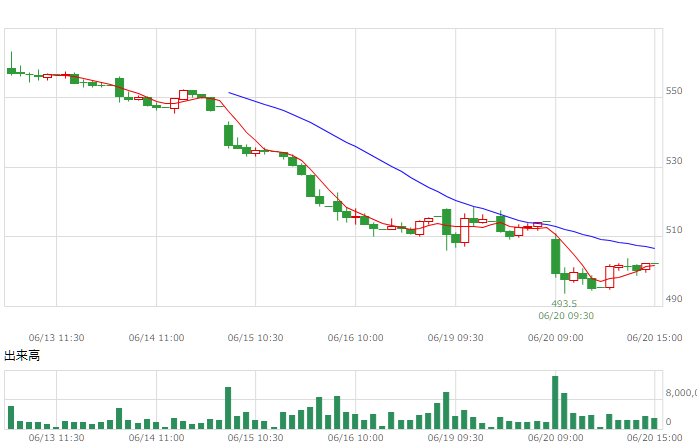Select the 493.5 low price annotation
Image resolution: width=697 pixels, height=446 pixels.
tap(564, 304)
